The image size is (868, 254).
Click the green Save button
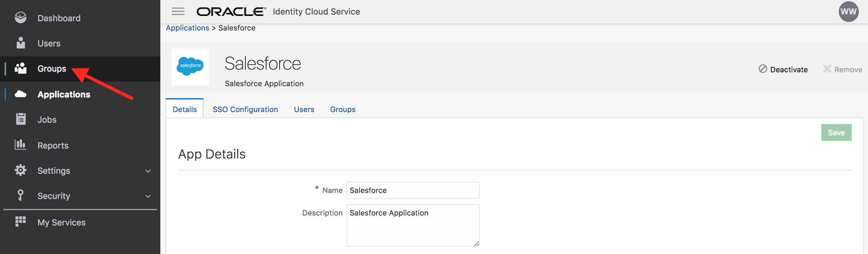point(836,133)
